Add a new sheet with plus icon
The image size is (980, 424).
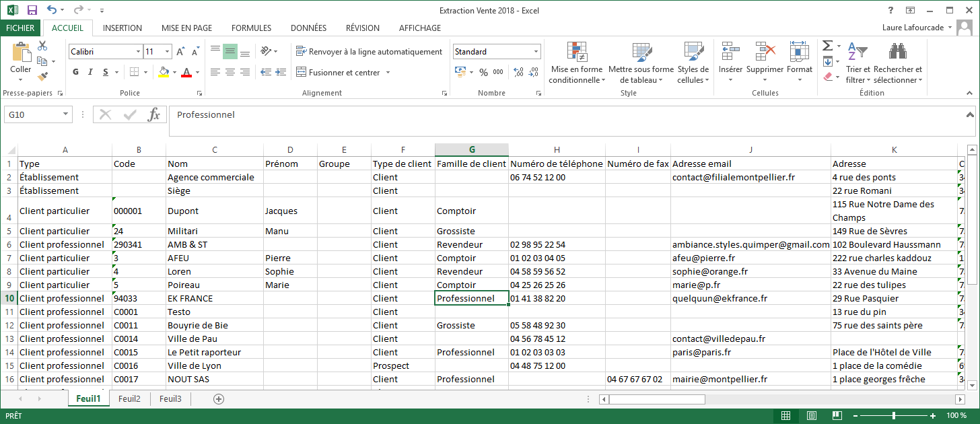(x=218, y=398)
